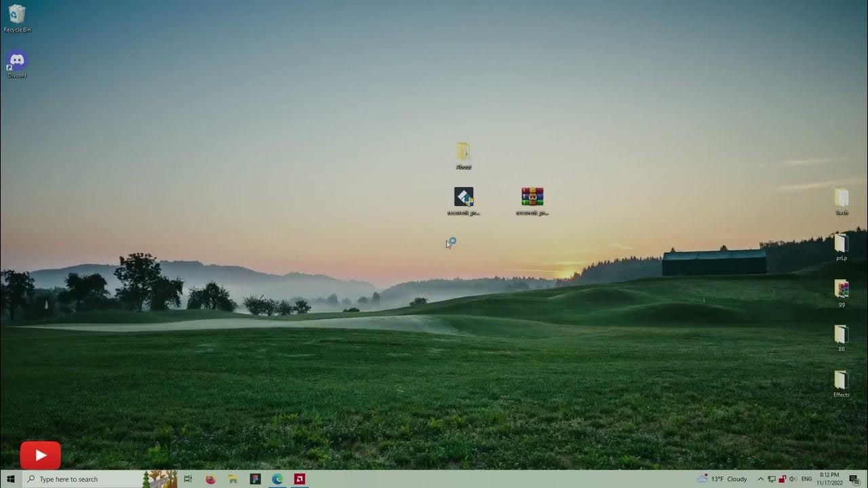The image size is (868, 488).
Task: Open Microsoft Edge from the taskbar
Action: (277, 479)
